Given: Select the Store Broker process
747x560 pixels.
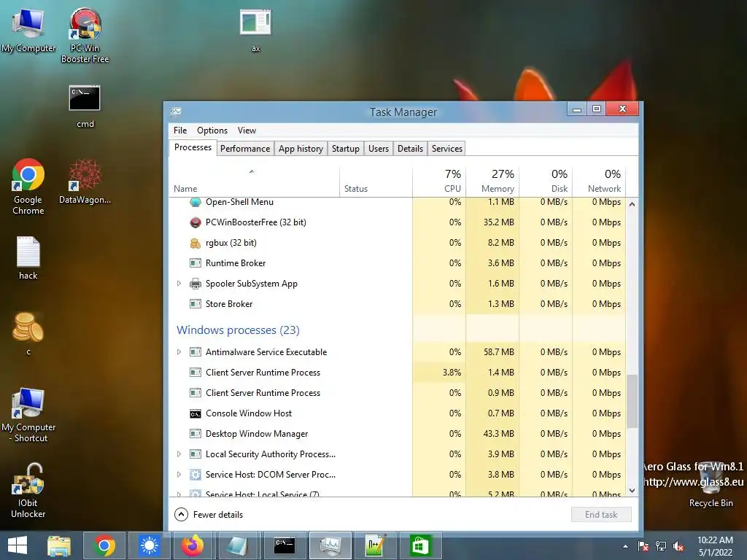Looking at the screenshot, I should coord(398,304).
